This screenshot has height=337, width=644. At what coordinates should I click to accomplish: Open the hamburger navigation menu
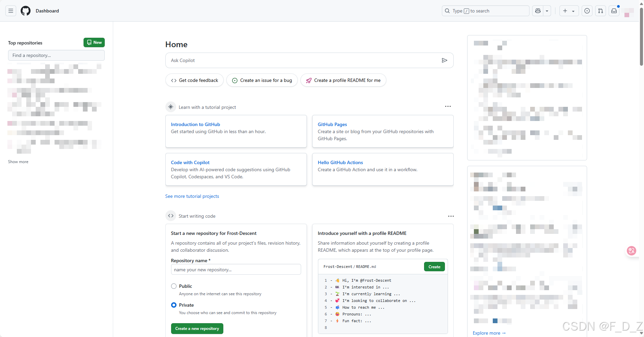pos(11,11)
